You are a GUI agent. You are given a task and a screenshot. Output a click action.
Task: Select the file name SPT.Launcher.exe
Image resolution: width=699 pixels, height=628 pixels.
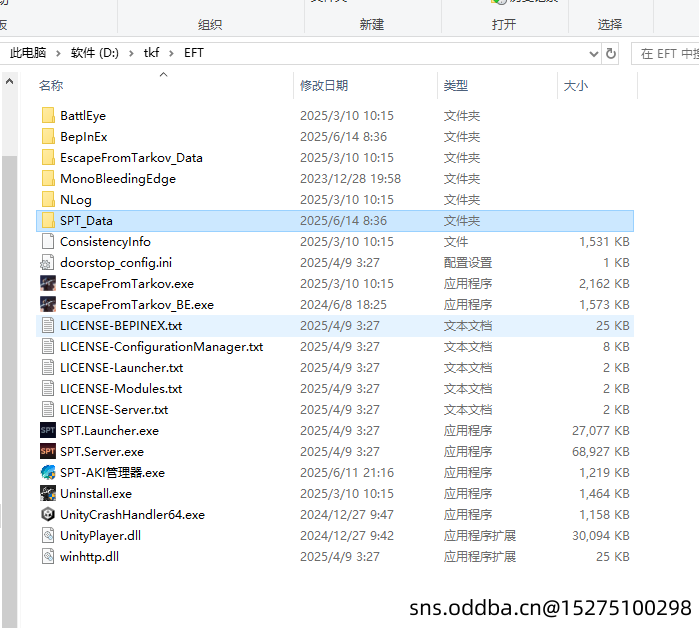(x=109, y=430)
